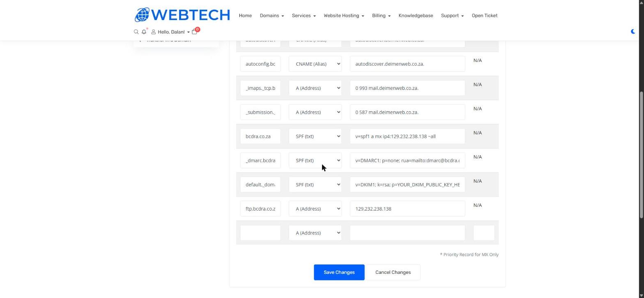Click the empty priority field
The width and height of the screenshot is (644, 298).
pyautogui.click(x=484, y=233)
